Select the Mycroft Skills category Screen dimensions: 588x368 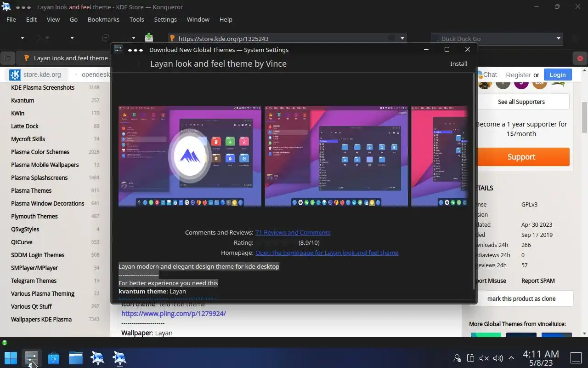[x=28, y=139]
